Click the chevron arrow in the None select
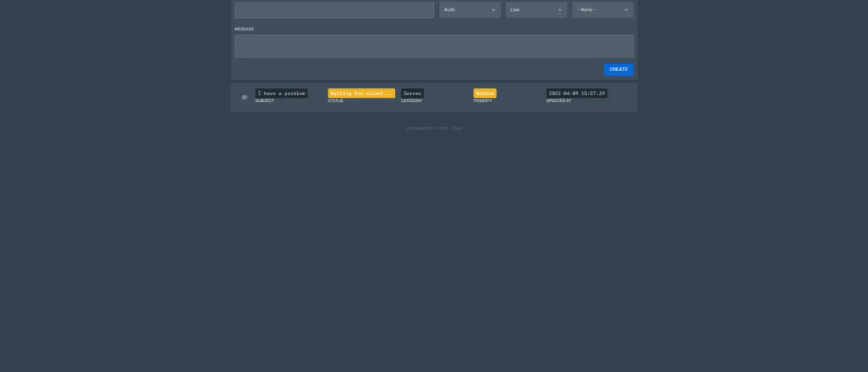Screen dimensions: 868x372 [626, 9]
